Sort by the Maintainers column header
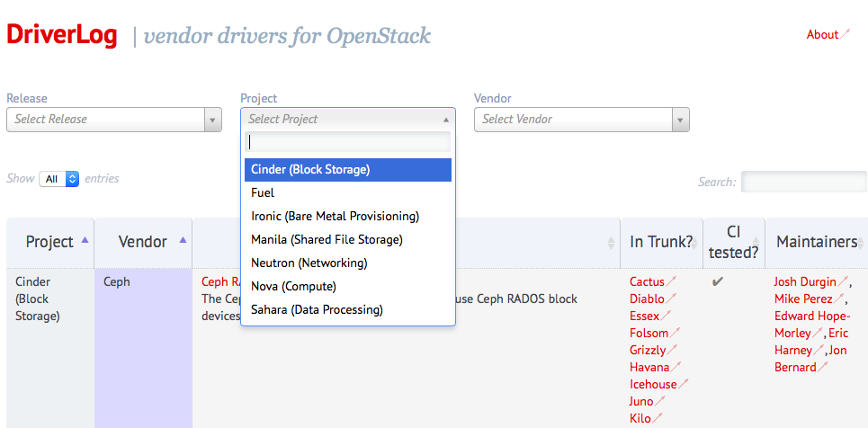This screenshot has width=868, height=428. pyautogui.click(x=816, y=242)
